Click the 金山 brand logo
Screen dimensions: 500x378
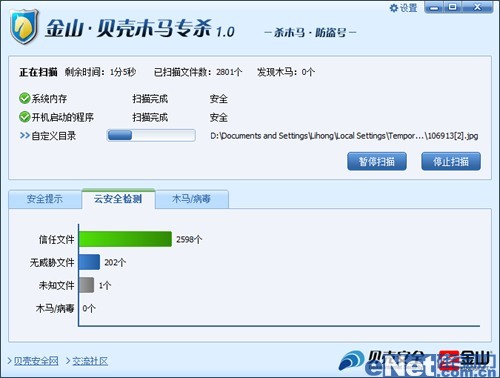coord(464,360)
